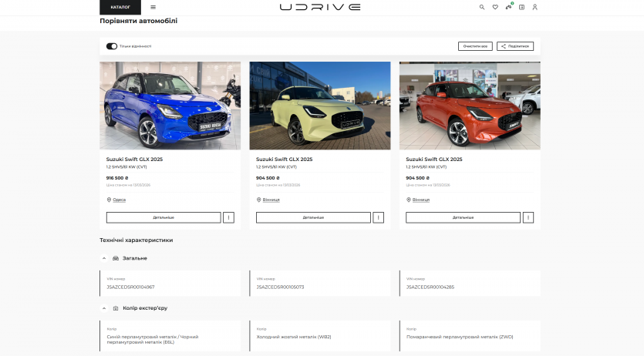Open the car comparison icon with badge
The width and height of the screenshot is (644, 356).
pyautogui.click(x=508, y=7)
